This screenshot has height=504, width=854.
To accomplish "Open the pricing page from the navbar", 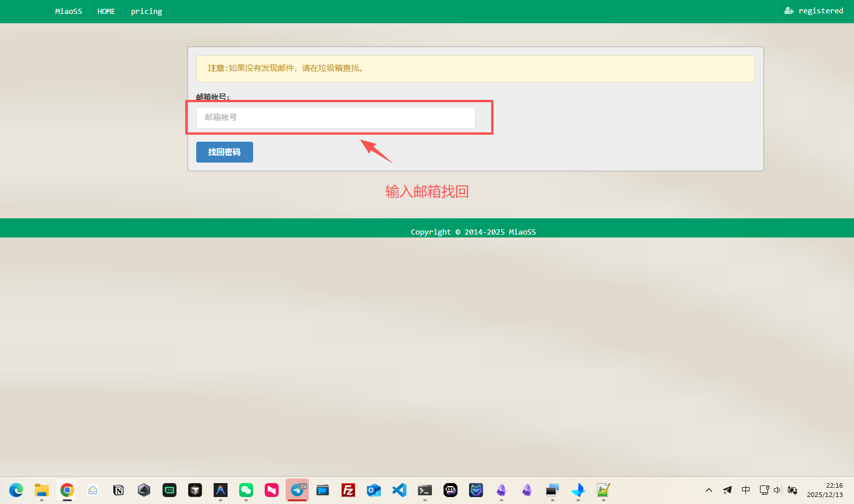I will tap(146, 12).
